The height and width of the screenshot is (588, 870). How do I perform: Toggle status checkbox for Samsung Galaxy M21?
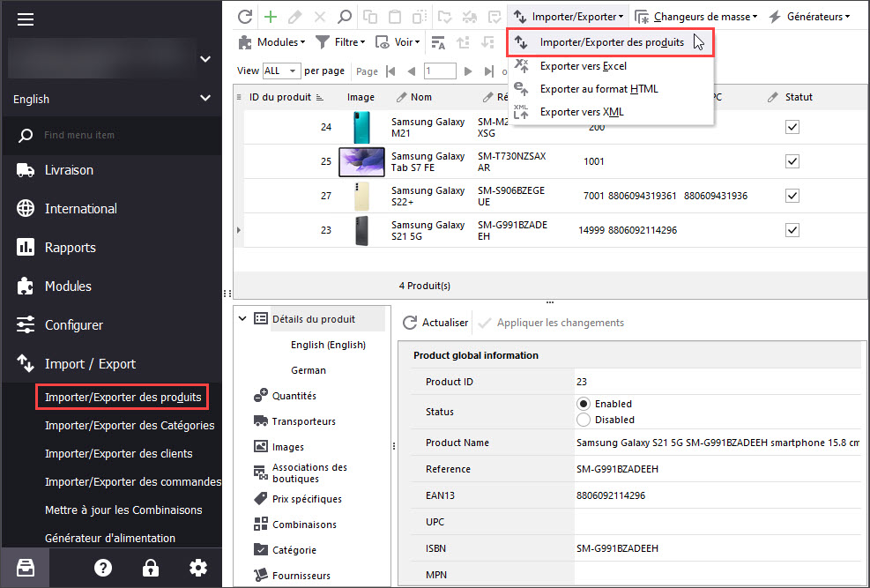(792, 127)
